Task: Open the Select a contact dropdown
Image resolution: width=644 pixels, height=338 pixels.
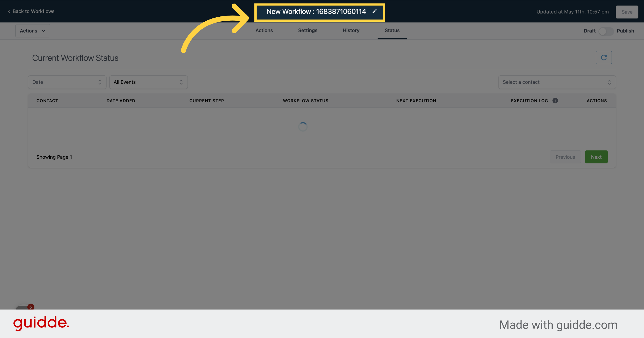Action: click(557, 82)
